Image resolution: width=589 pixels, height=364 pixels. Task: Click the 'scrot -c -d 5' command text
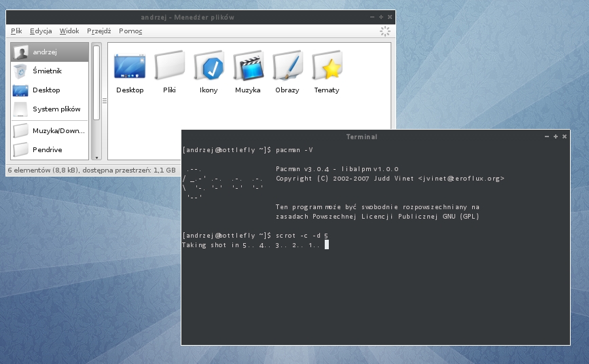pyautogui.click(x=302, y=236)
